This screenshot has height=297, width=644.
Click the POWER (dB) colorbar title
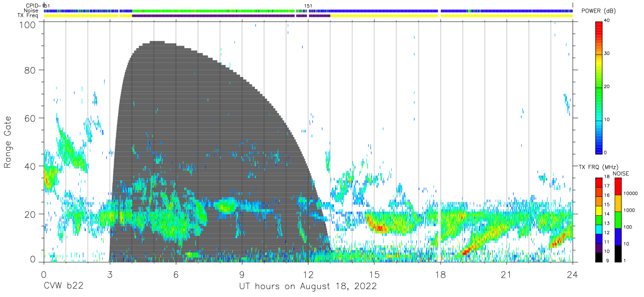point(598,11)
